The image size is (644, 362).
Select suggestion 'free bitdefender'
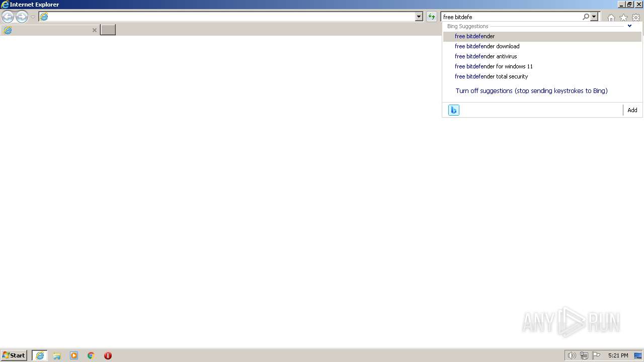pos(542,36)
